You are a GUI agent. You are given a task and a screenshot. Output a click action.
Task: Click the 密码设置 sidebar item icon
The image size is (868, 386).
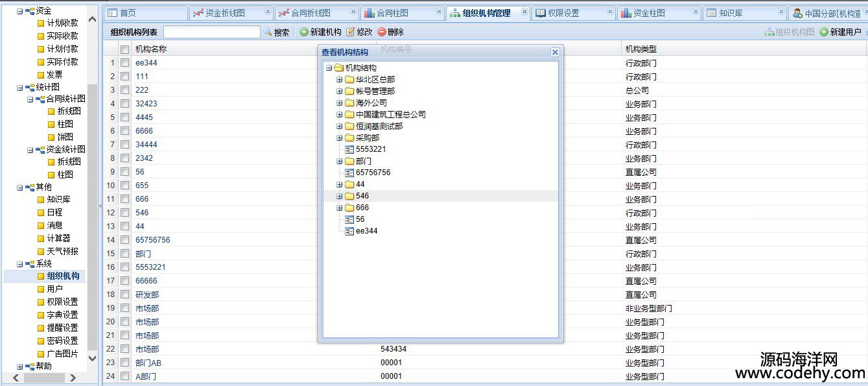[41, 341]
